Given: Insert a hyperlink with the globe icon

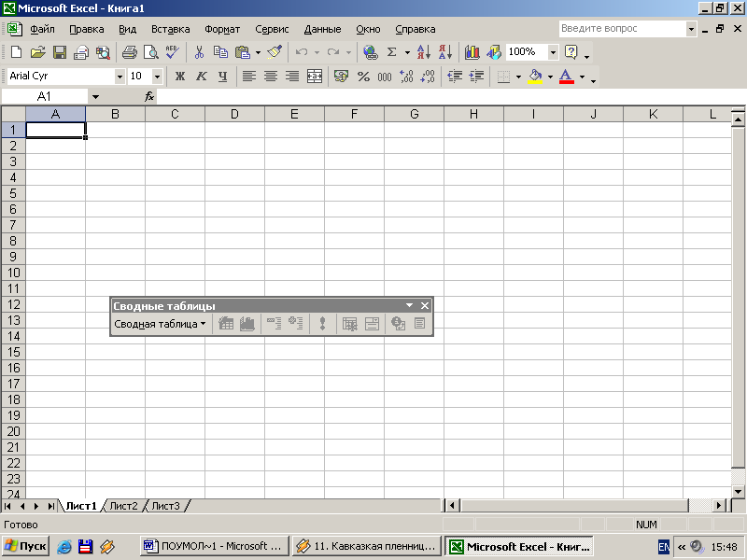Looking at the screenshot, I should coord(370,52).
